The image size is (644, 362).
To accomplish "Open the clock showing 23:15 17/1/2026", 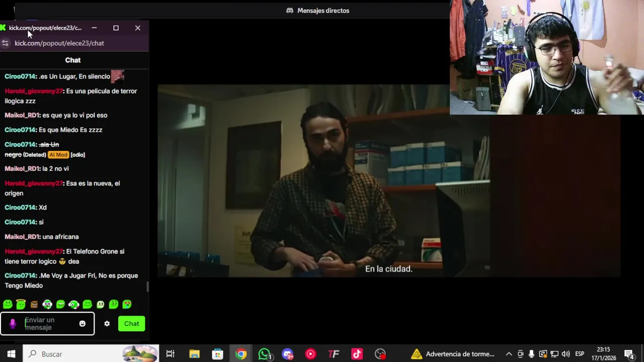I will pos(603,354).
